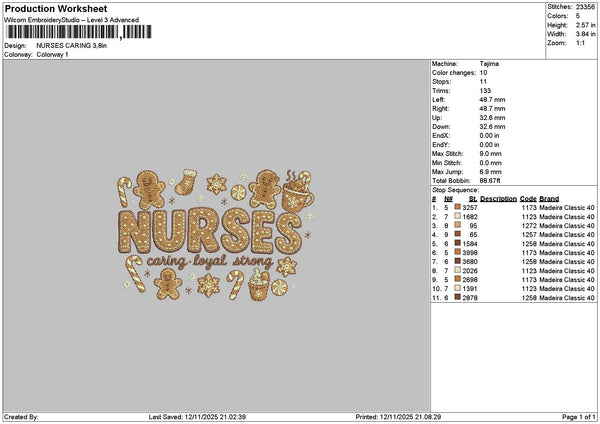
Task: Select the Color changes value '10'
Action: pos(483,73)
